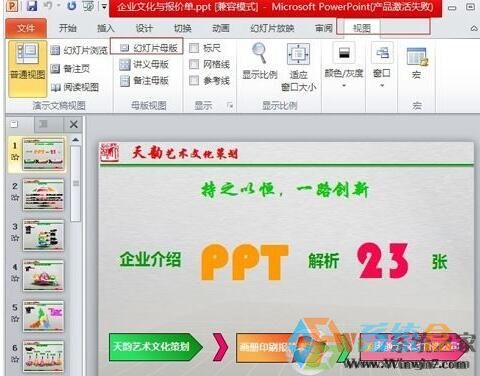Viewport: 480px width, 376px height.
Task: Enable the 参考线 guides checkbox
Action: tap(194, 80)
